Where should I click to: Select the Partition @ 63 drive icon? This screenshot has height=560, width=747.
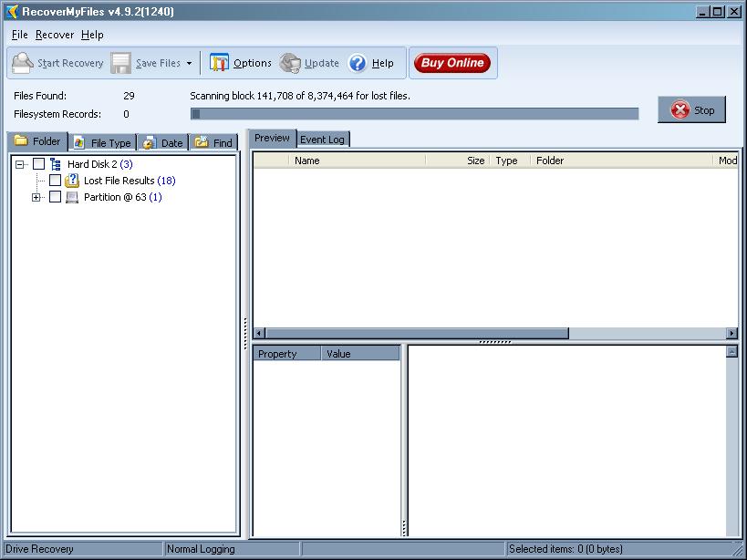[72, 197]
